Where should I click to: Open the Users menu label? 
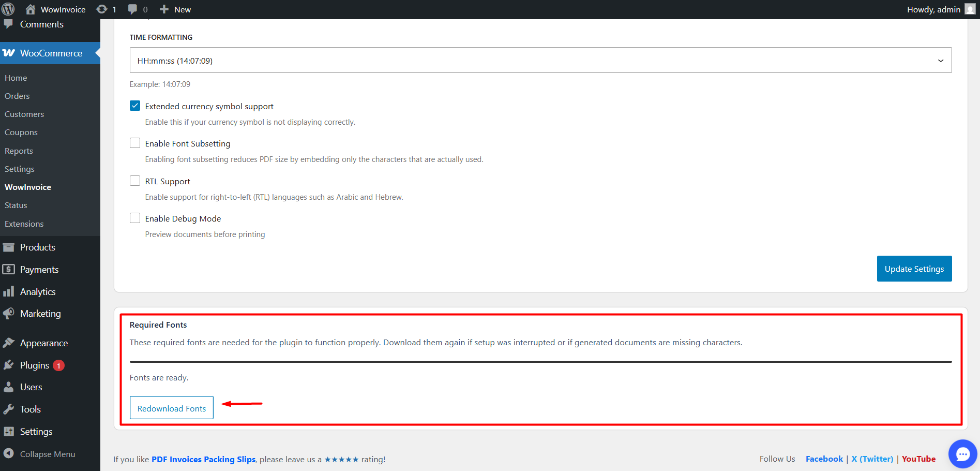tap(31, 387)
